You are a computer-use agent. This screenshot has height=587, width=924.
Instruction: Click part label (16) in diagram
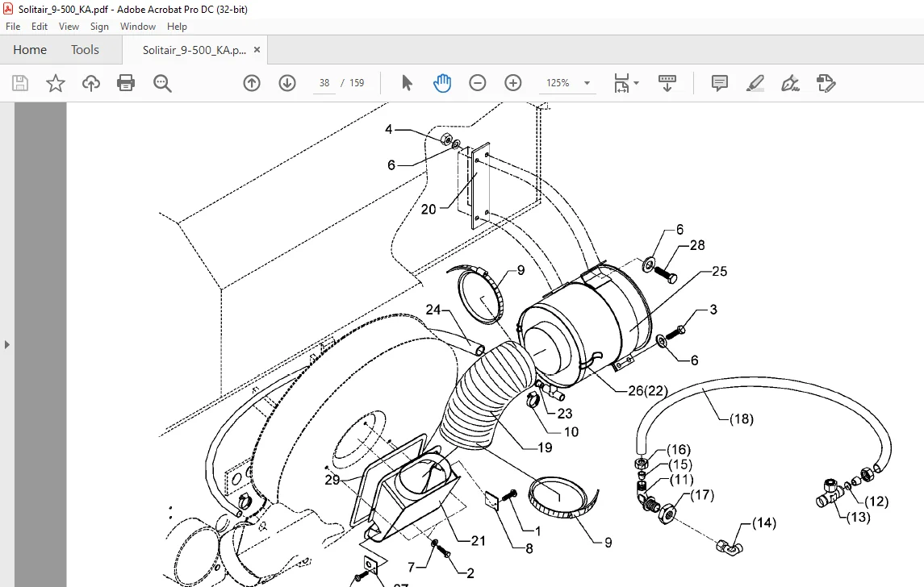[x=679, y=451]
